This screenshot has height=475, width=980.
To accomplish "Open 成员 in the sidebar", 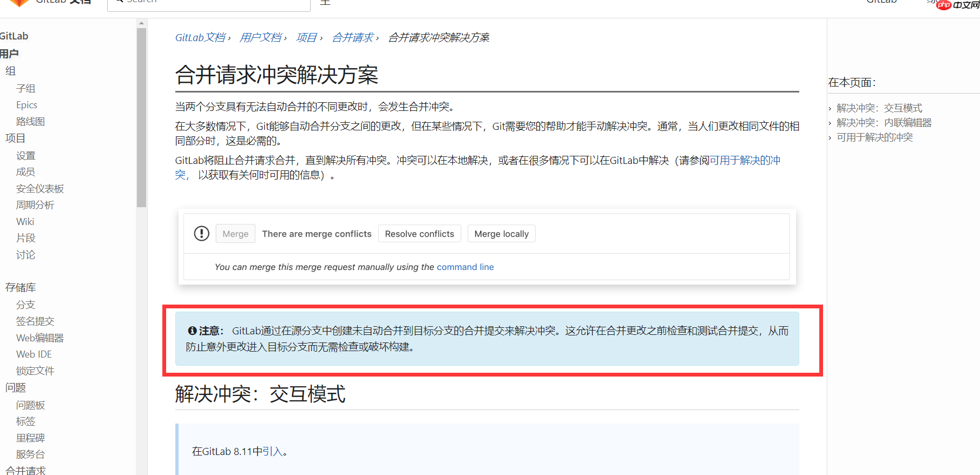I will coord(25,172).
